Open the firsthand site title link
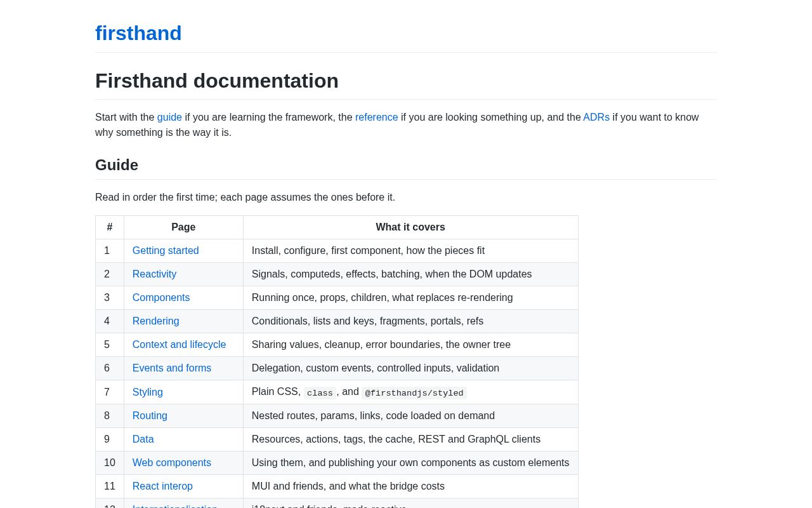 [x=138, y=33]
